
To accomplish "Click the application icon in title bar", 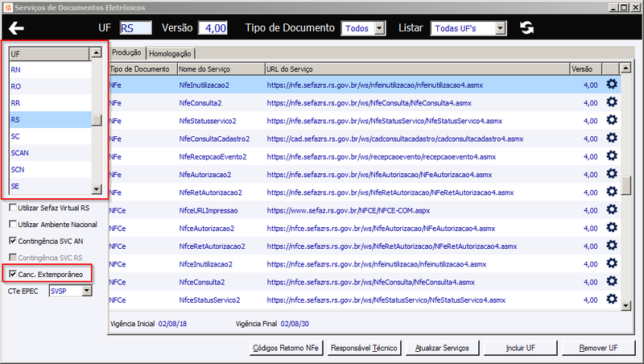I will point(8,7).
